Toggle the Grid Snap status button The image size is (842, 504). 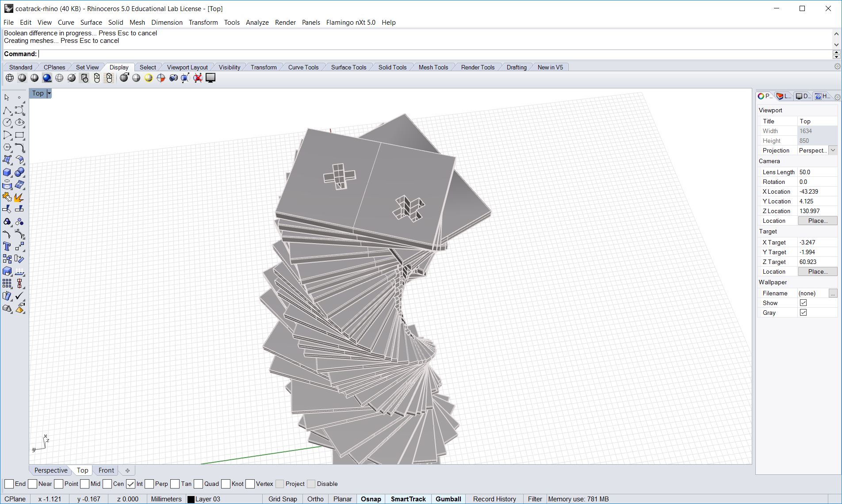(x=283, y=499)
